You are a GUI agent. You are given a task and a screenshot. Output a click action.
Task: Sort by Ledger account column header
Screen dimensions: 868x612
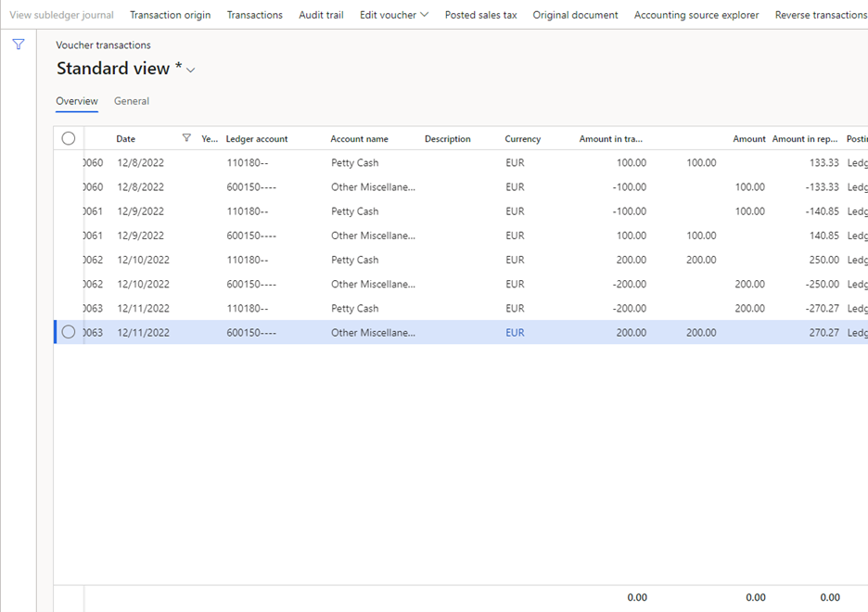(x=257, y=139)
